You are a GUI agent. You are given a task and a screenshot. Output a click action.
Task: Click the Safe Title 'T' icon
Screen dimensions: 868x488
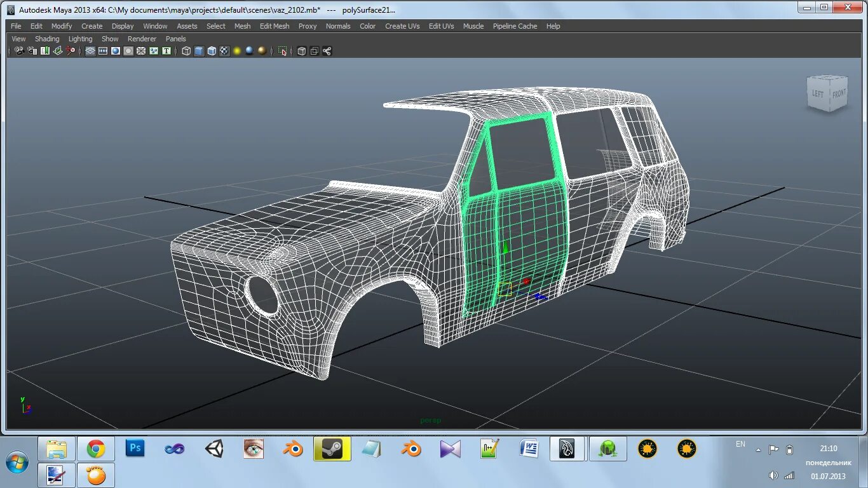click(166, 51)
